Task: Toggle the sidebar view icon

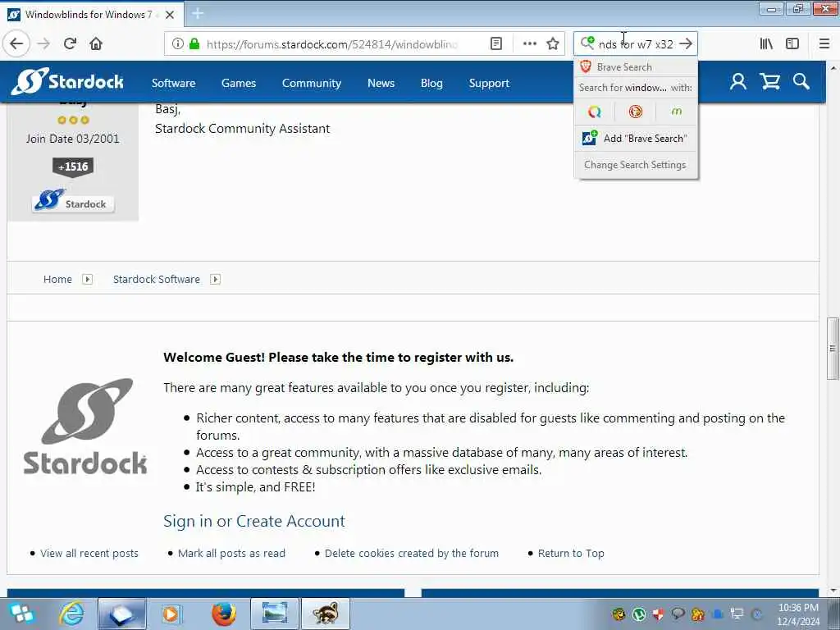Action: click(x=792, y=43)
